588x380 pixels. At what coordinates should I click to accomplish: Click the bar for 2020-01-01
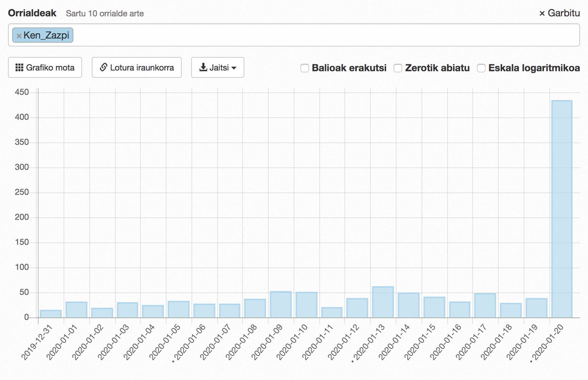76,310
